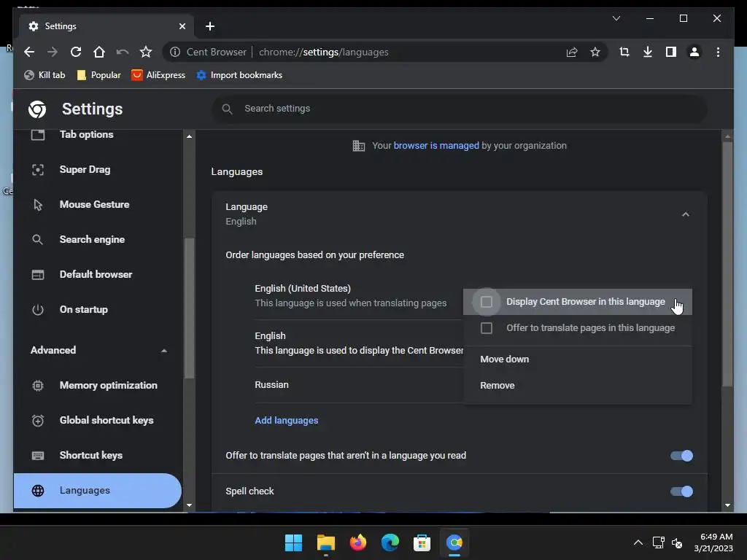Click the sidebar scrollbar down arrow
747x560 pixels.
189,505
